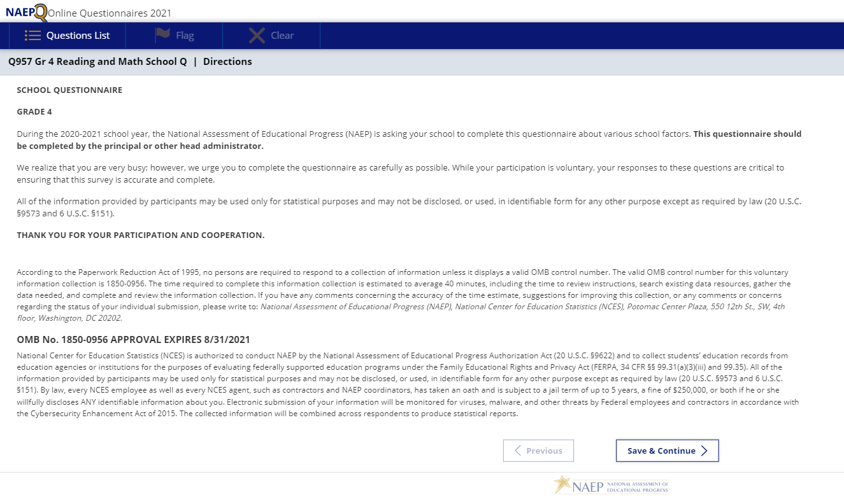Click the SCHOOL QUESTIONNAIRE heading
844x504 pixels.
[x=69, y=90]
